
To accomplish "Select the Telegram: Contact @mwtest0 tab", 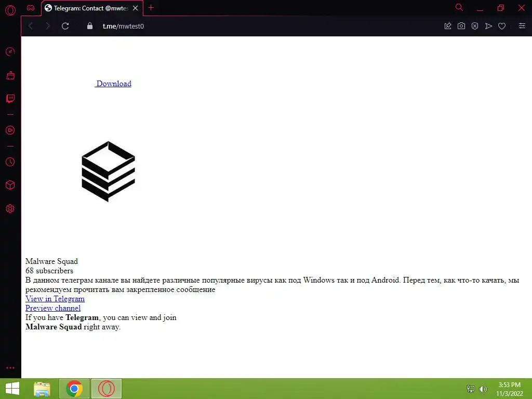I will pyautogui.click(x=92, y=8).
